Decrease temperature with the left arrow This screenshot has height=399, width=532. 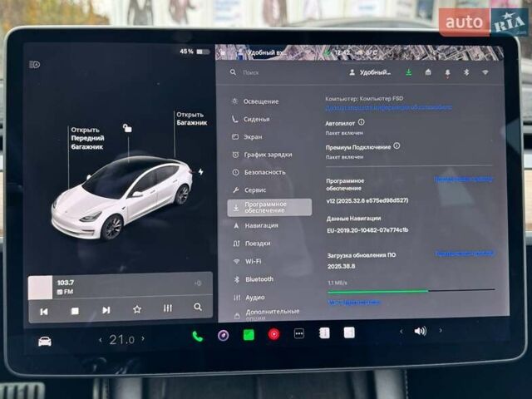click(101, 340)
